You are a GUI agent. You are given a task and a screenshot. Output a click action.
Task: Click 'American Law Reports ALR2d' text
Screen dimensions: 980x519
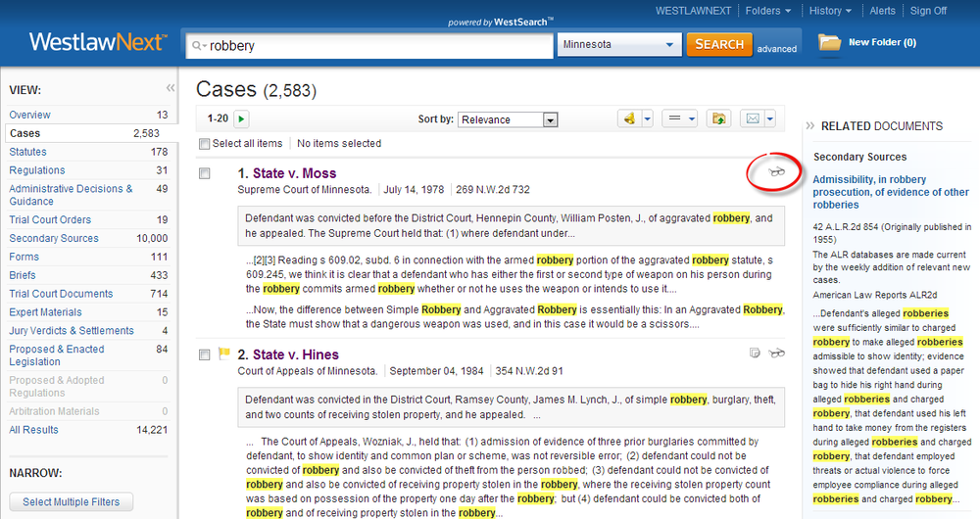click(x=875, y=295)
